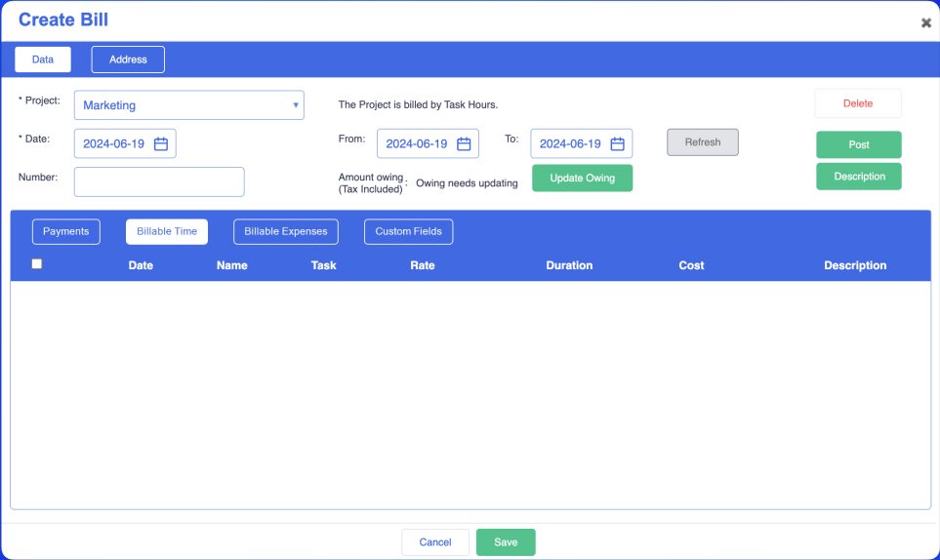Delete this bill
This screenshot has width=940, height=560.
click(x=858, y=103)
